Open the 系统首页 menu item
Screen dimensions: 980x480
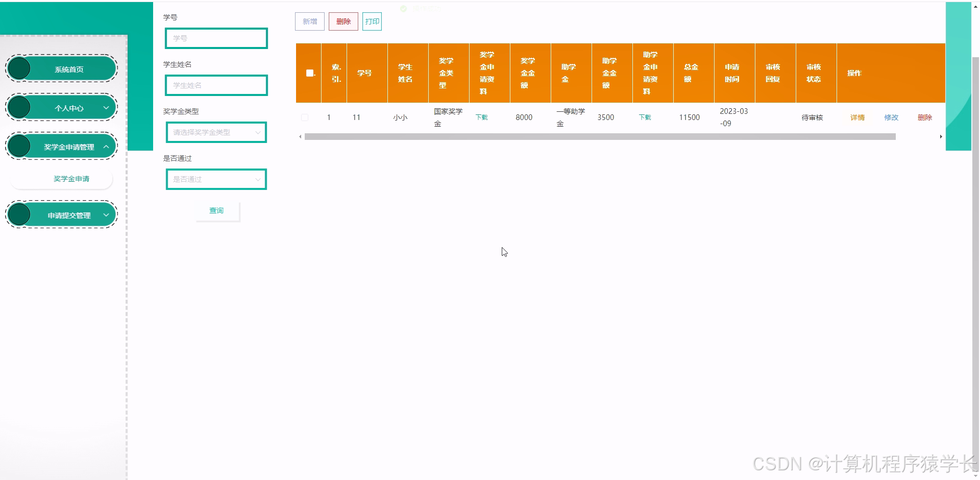tap(62, 68)
